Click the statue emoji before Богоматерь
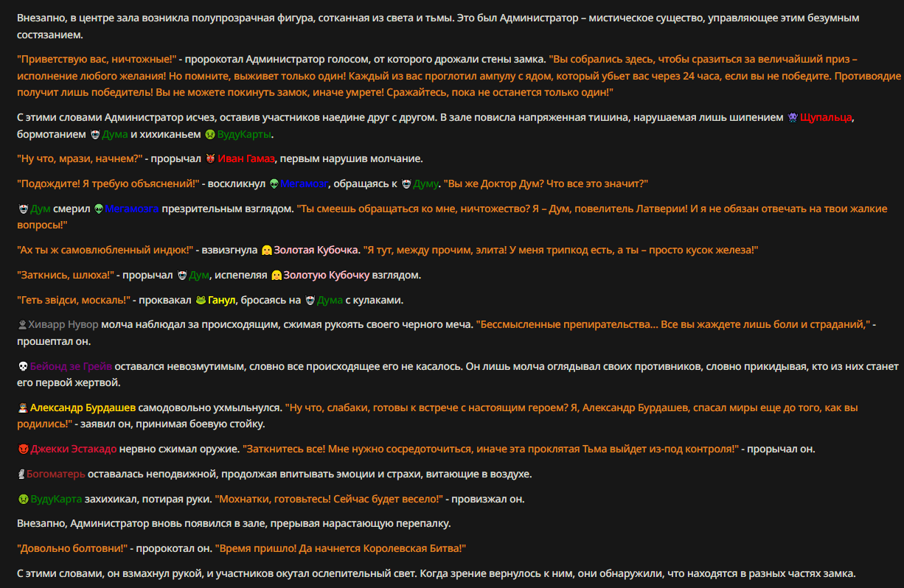 coord(22,474)
